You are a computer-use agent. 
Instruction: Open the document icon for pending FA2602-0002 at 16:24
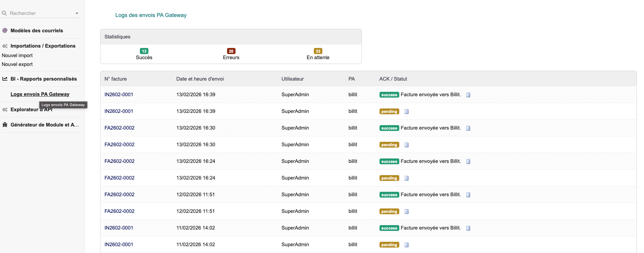pos(406,178)
